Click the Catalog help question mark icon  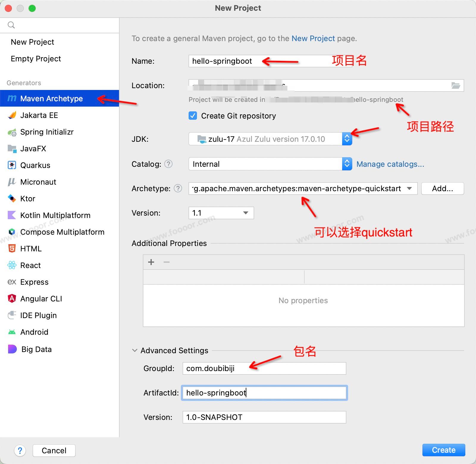(168, 164)
